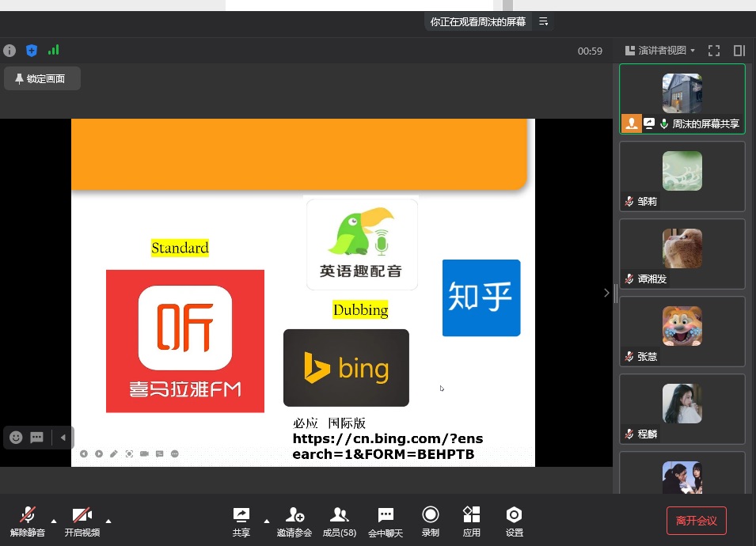Viewport: 756px width, 546px height.
Task: Open 应用 apps in bottom toolbar
Action: coord(471,521)
